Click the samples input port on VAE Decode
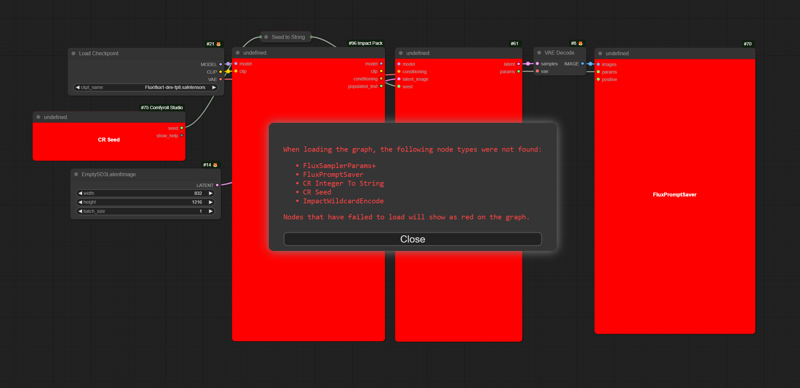The width and height of the screenshot is (800, 388). [537, 64]
